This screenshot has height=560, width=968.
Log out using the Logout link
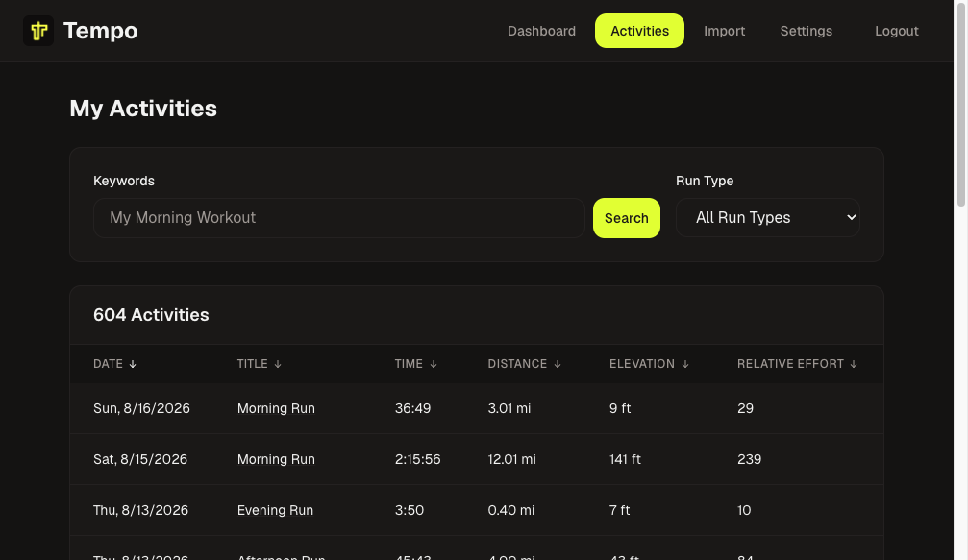[x=897, y=31]
